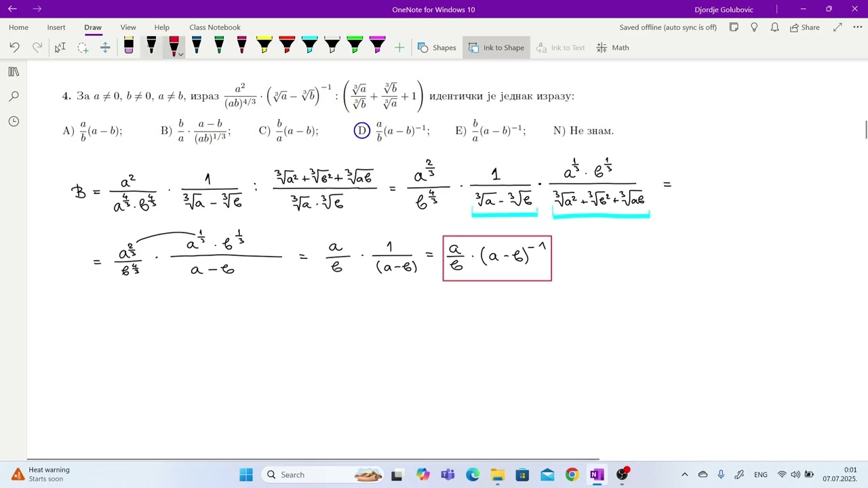Open Google Chrome from taskbar
868x488 pixels.
(x=572, y=474)
